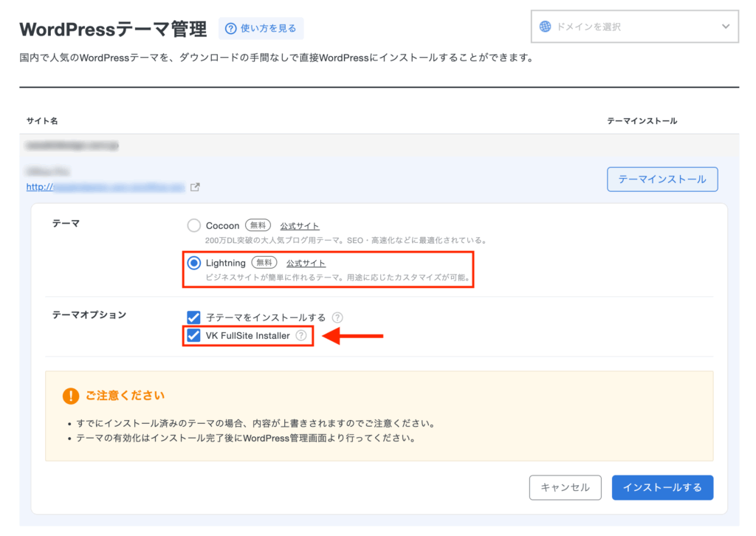Click the VK FullSite Installer label

pyautogui.click(x=248, y=335)
